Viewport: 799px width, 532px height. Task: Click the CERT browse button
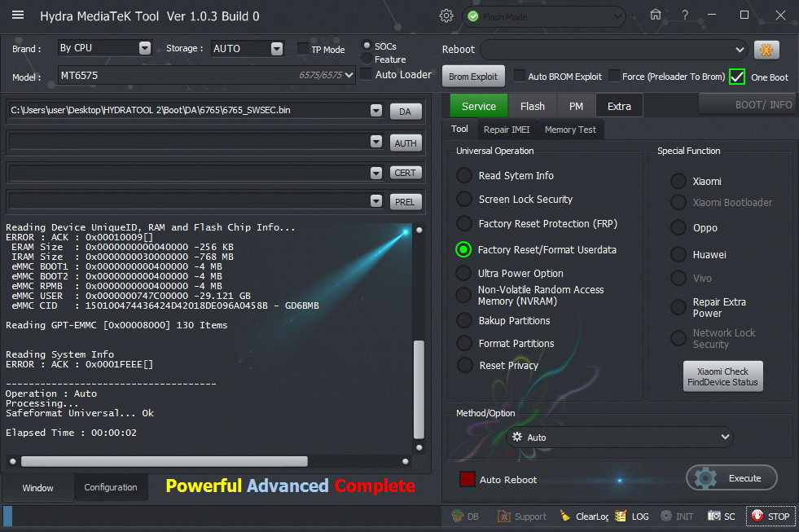coord(405,173)
